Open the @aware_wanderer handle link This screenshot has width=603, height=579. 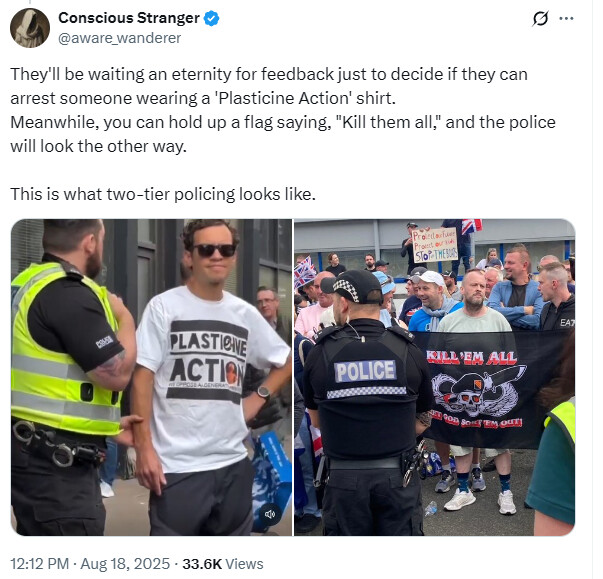coord(120,38)
